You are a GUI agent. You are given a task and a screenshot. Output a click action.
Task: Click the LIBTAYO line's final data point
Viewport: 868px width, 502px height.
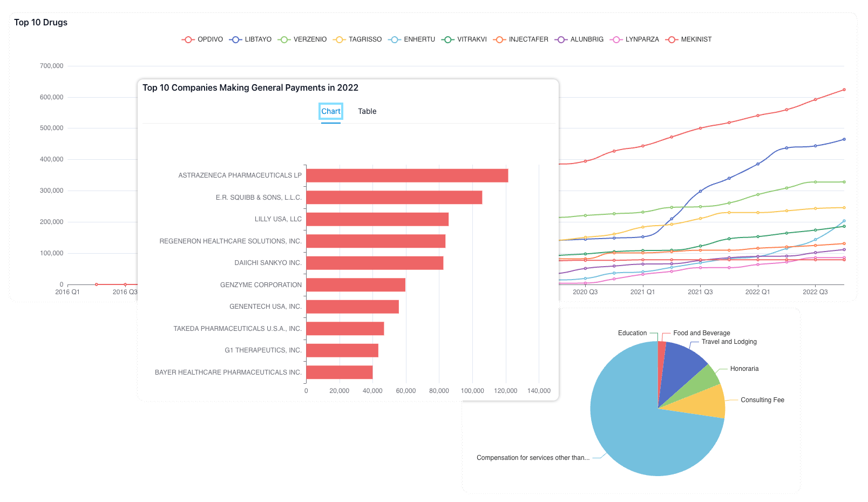(844, 139)
